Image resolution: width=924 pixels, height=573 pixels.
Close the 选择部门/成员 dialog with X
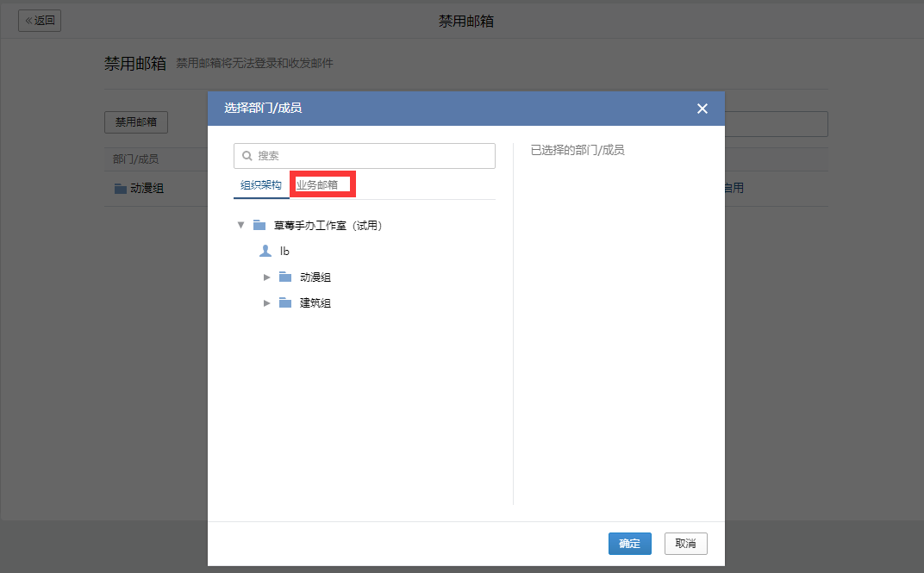(x=702, y=109)
